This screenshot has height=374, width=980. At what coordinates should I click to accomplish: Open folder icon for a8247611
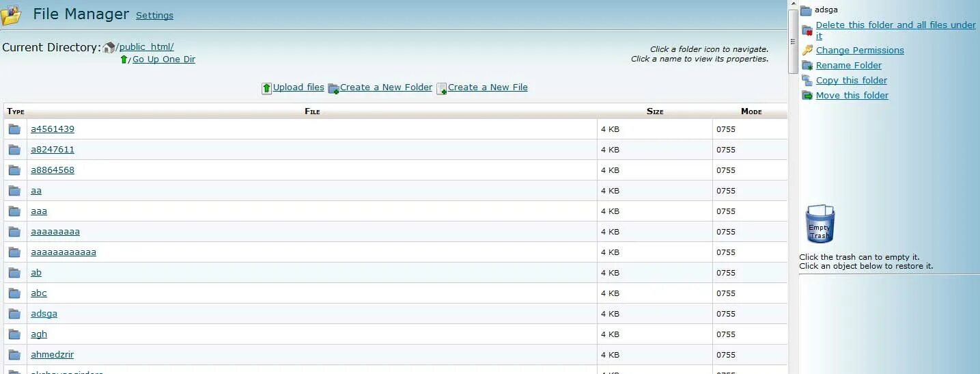(x=14, y=150)
